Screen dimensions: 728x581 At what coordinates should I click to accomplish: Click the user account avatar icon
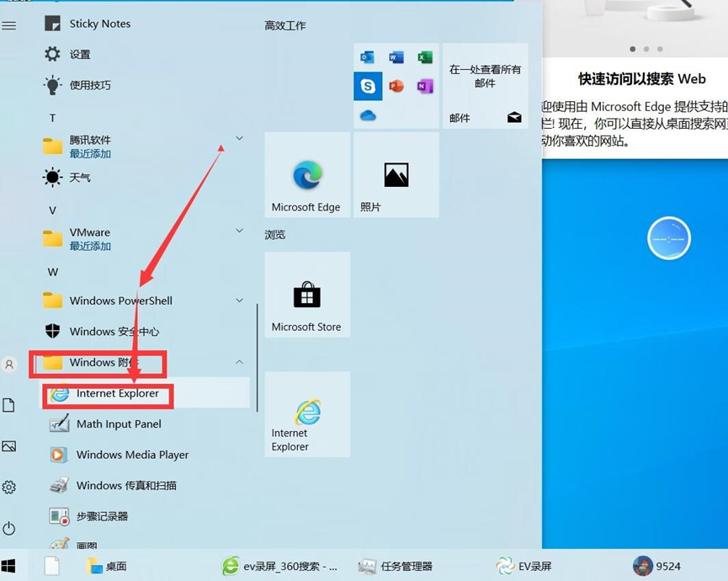pyautogui.click(x=9, y=365)
